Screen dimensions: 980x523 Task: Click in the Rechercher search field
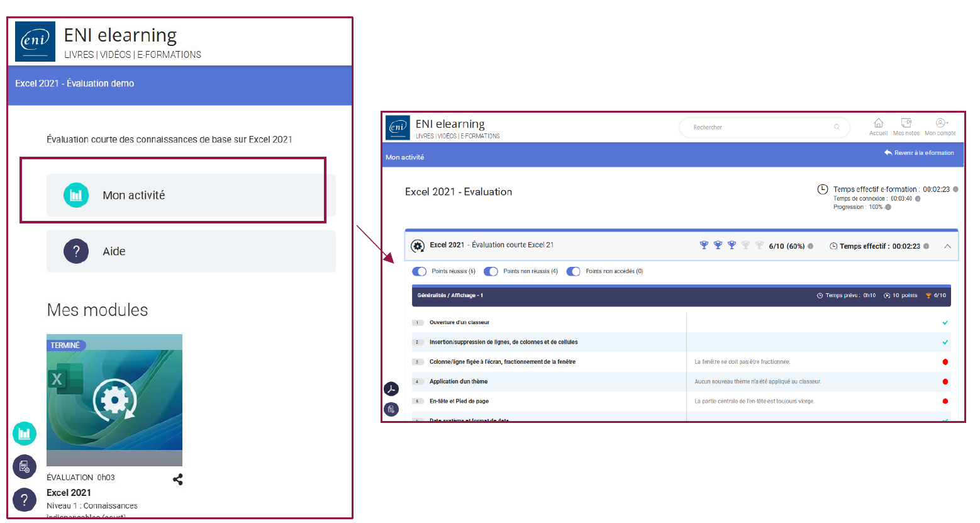point(764,127)
